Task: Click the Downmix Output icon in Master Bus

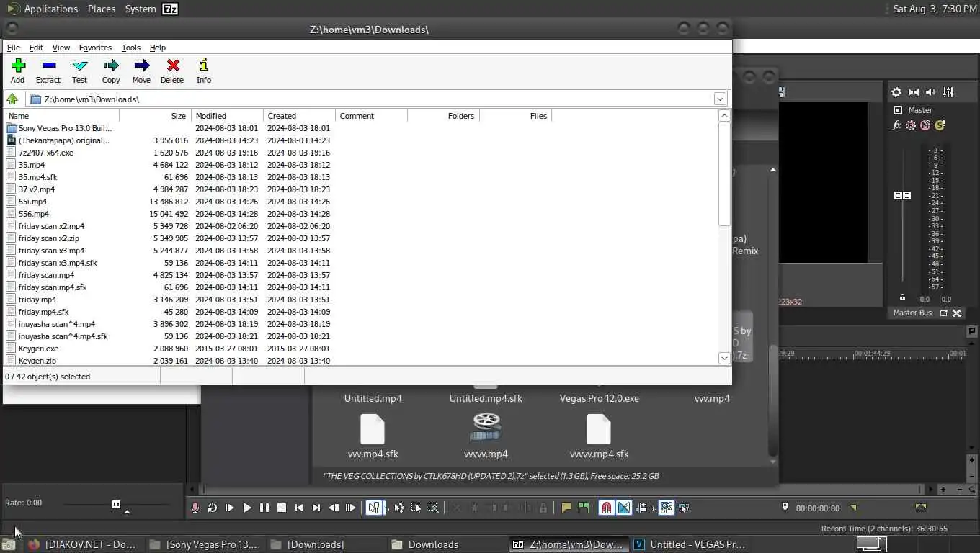Action: coord(914,92)
